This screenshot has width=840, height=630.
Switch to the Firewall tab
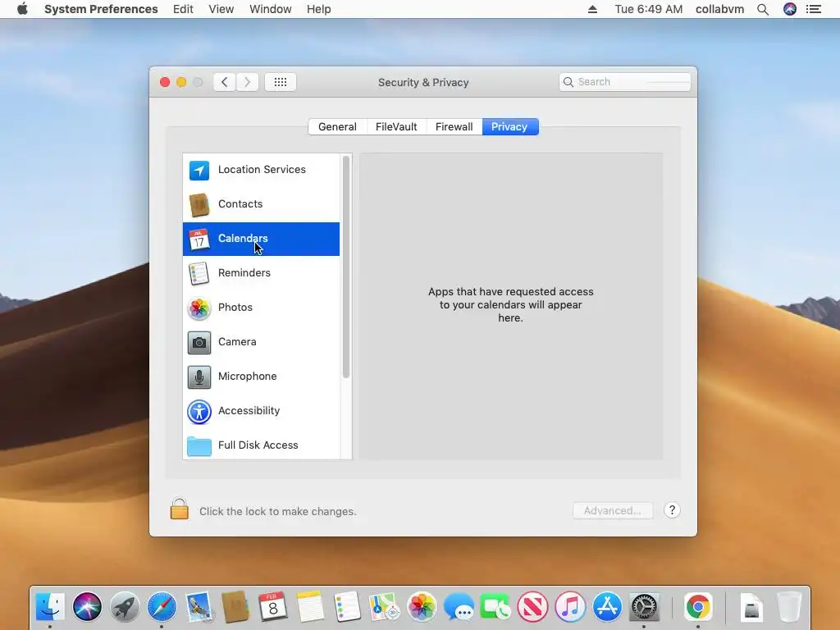click(454, 127)
